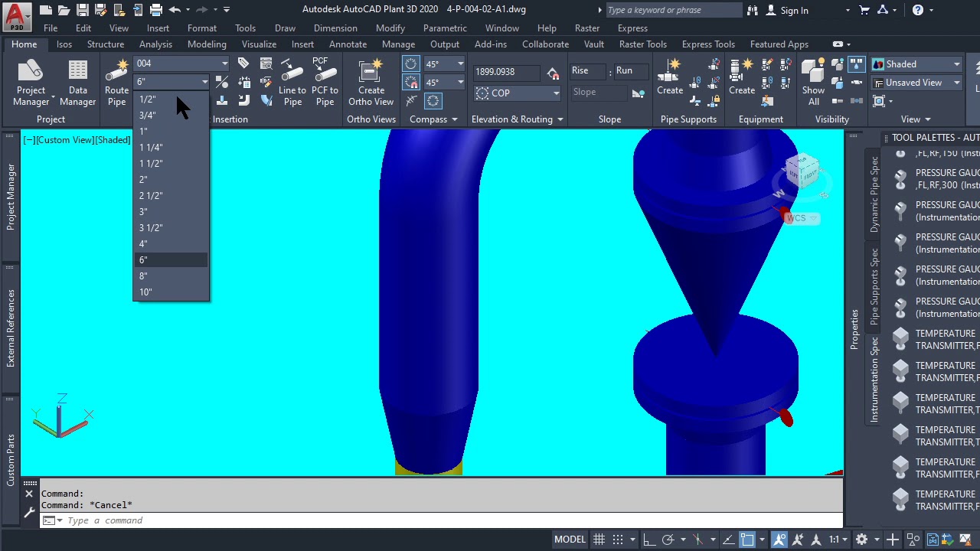Create an Ortho View

point(371,83)
